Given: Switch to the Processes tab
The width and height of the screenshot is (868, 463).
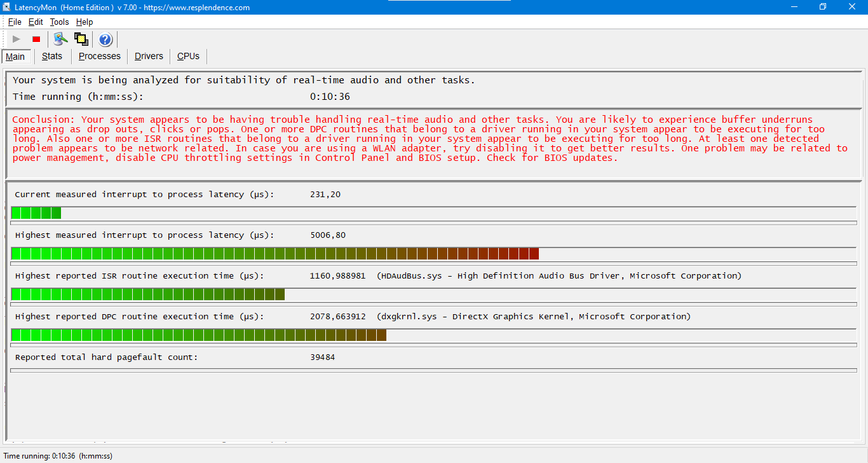Looking at the screenshot, I should [x=99, y=56].
